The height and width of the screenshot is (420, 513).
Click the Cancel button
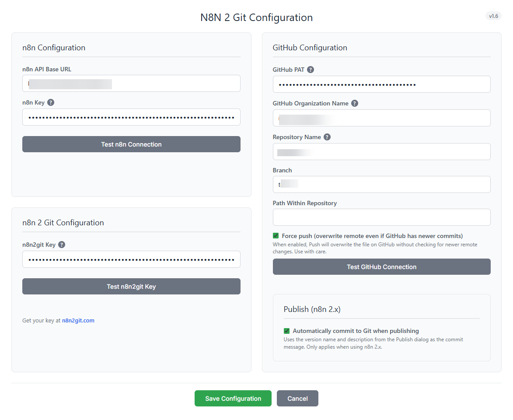click(x=297, y=398)
